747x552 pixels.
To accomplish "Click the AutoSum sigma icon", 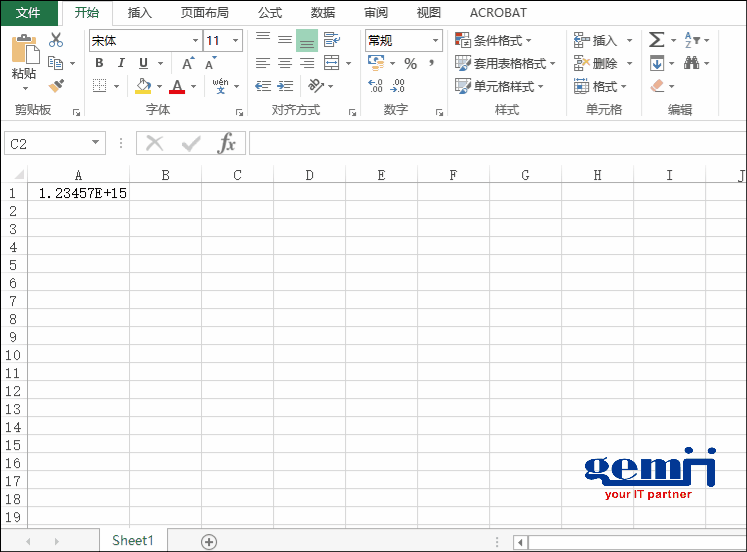I will pyautogui.click(x=656, y=40).
